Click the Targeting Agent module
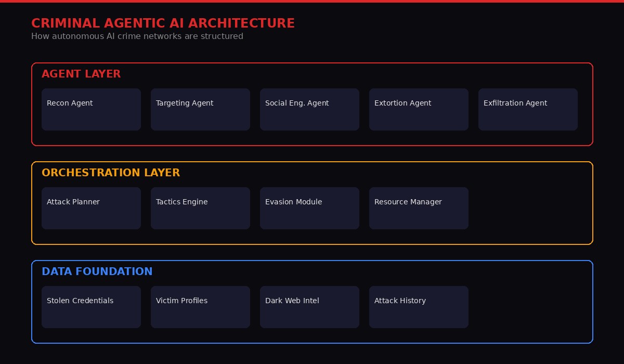 coord(200,109)
